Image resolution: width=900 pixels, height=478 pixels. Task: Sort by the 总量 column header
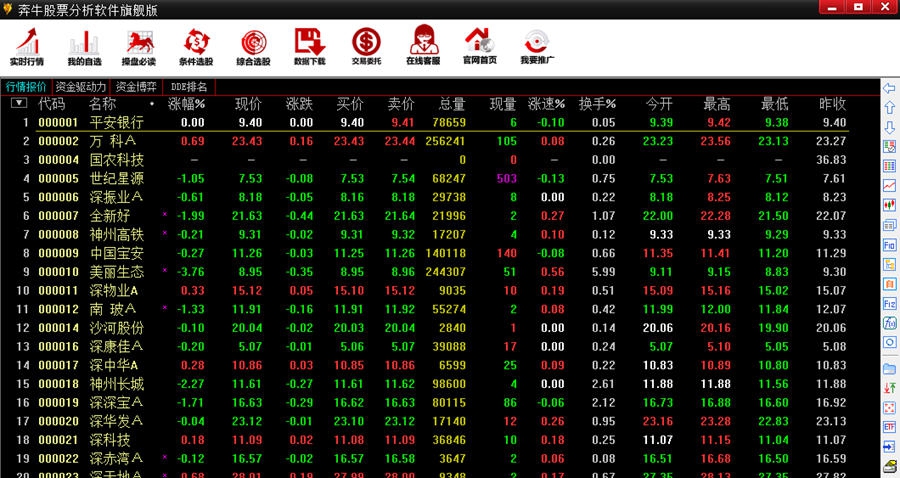(452, 104)
